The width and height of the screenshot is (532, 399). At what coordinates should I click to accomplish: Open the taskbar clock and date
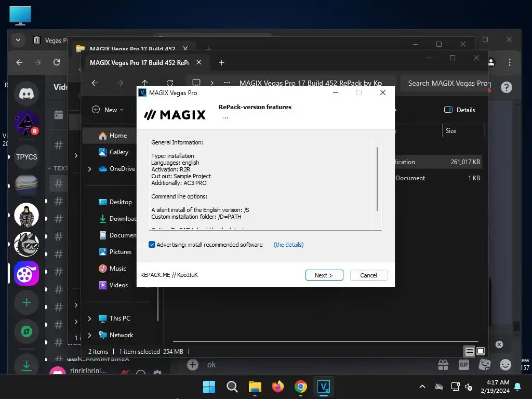pos(495,387)
